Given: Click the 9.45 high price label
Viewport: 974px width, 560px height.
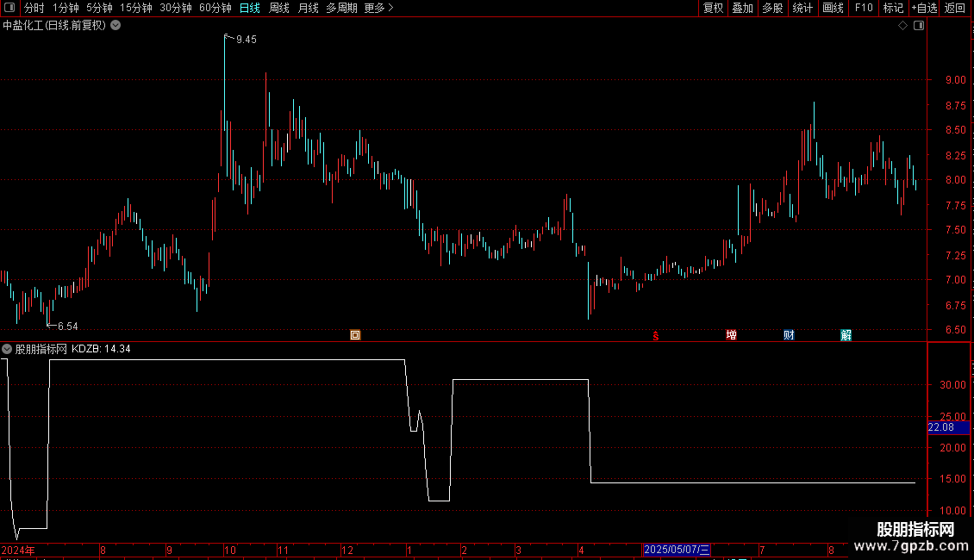Looking at the screenshot, I should point(246,40).
